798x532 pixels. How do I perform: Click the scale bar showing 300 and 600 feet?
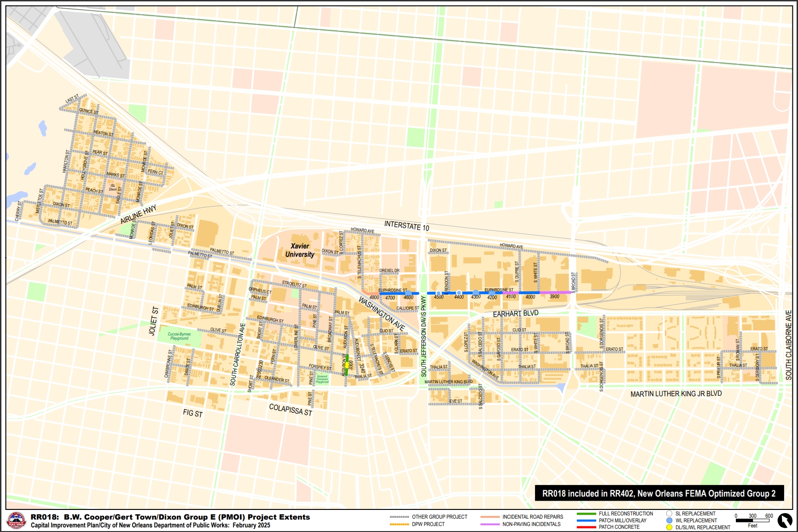[752, 520]
